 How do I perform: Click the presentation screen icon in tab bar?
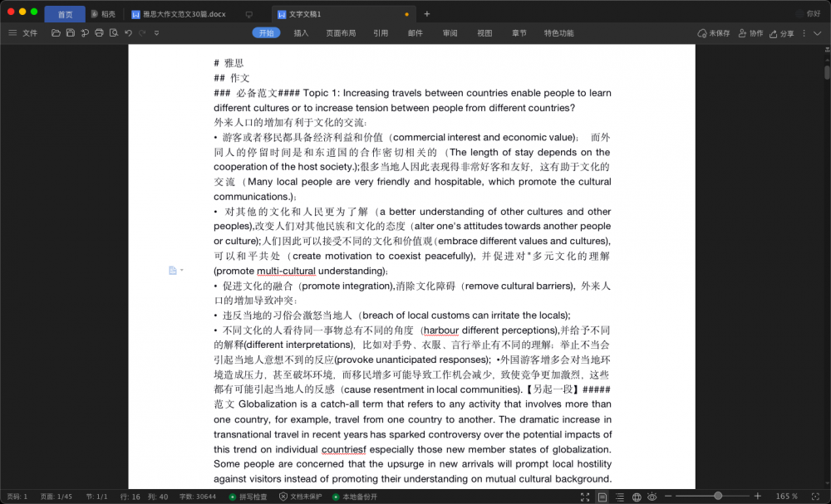(x=248, y=14)
